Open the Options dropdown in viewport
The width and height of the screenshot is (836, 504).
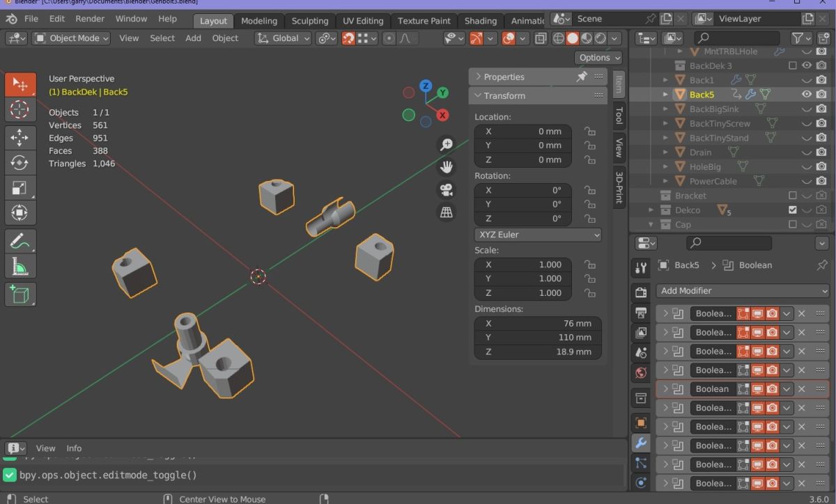[598, 58]
